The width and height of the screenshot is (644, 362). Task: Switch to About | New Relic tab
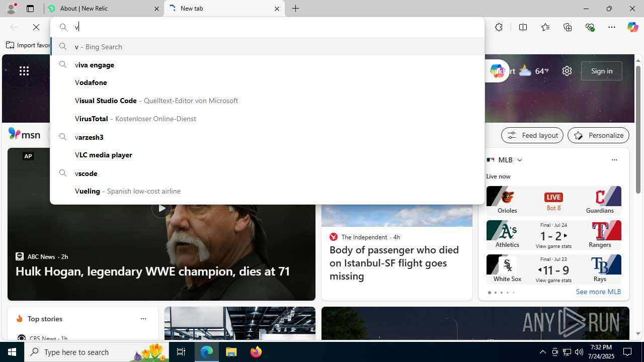[104, 9]
